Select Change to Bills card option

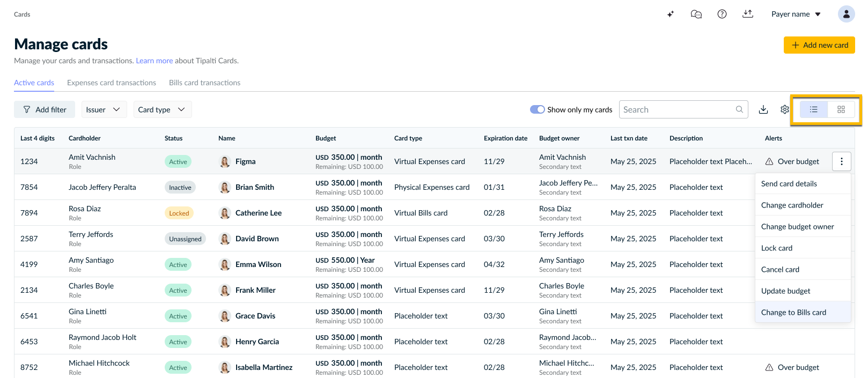[x=803, y=312]
